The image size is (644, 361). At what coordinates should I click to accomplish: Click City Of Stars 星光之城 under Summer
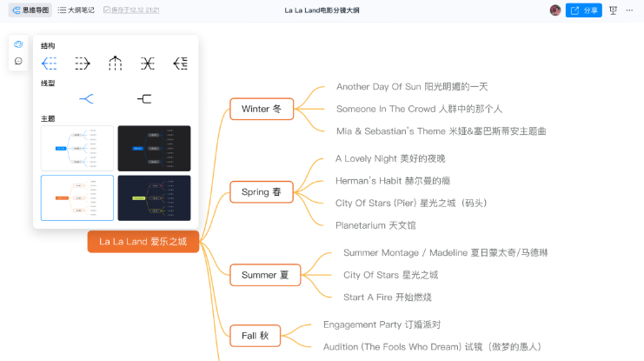(x=390, y=275)
